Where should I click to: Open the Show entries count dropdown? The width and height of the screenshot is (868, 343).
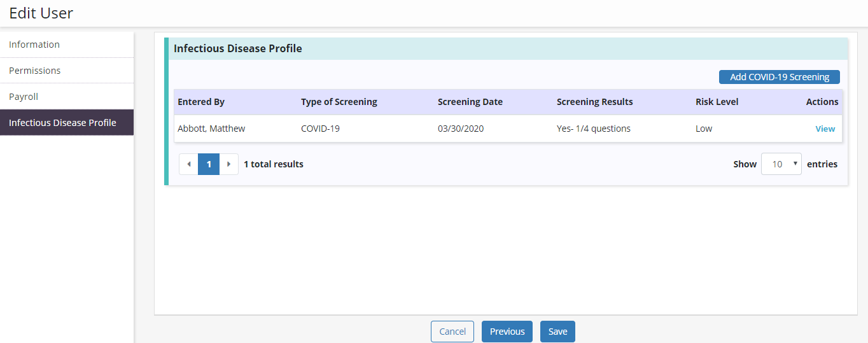[781, 164]
